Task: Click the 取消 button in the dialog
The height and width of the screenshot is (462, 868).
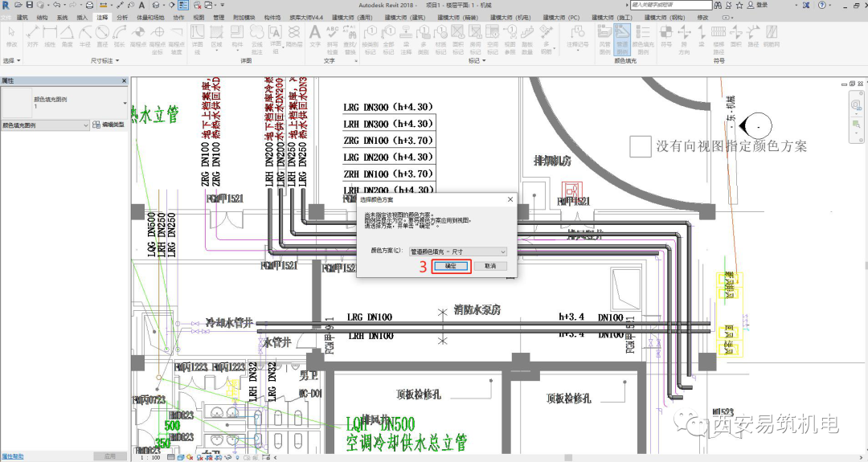Action: (x=490, y=266)
